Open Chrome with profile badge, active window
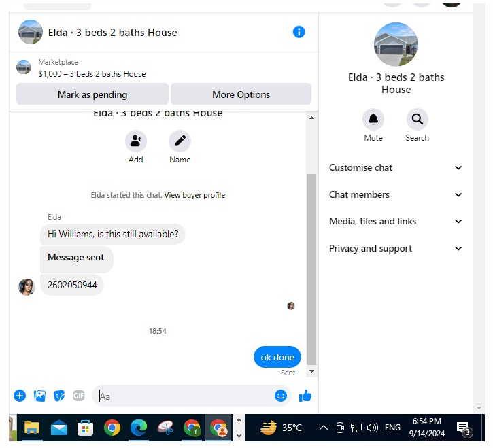The width and height of the screenshot is (493, 448). (219, 428)
